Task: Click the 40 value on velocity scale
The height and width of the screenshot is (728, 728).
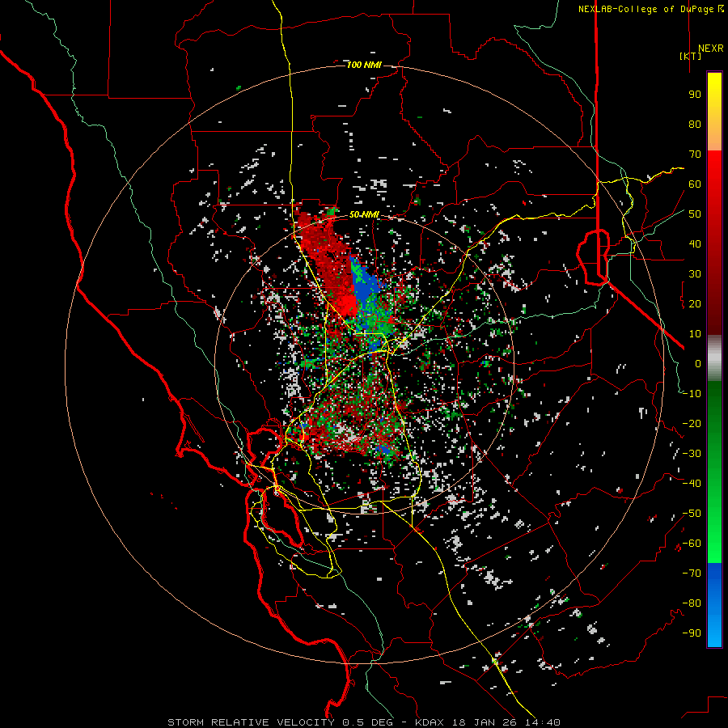Action: [x=695, y=244]
